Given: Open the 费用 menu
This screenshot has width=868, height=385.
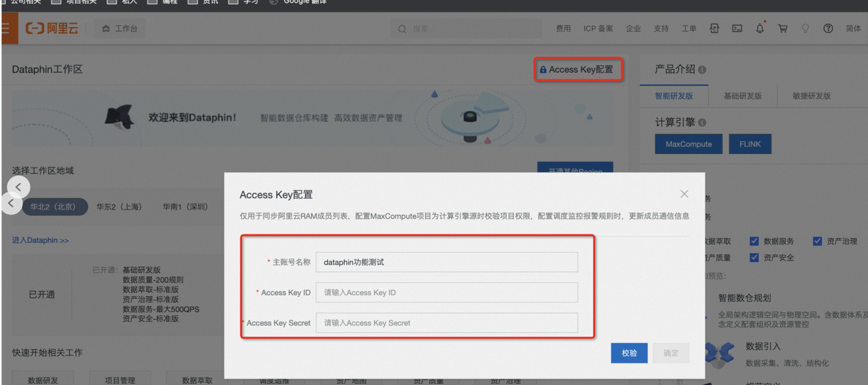Looking at the screenshot, I should (x=563, y=29).
